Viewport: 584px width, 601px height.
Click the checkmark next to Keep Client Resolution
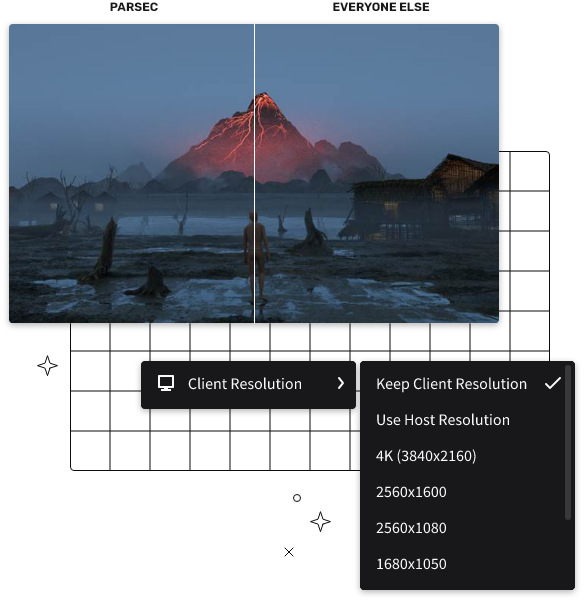[x=553, y=383]
